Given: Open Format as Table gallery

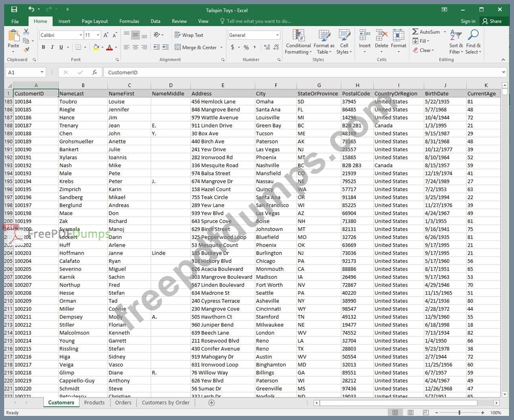Looking at the screenshot, I should pyautogui.click(x=324, y=42).
